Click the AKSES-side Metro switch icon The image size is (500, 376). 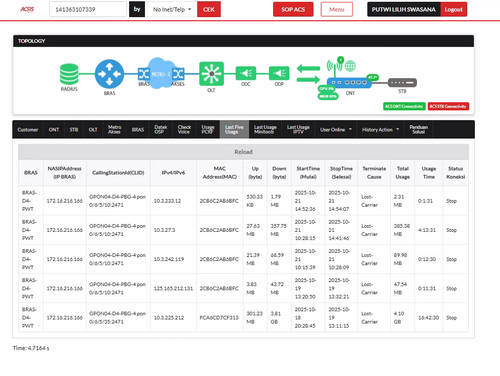(178, 74)
